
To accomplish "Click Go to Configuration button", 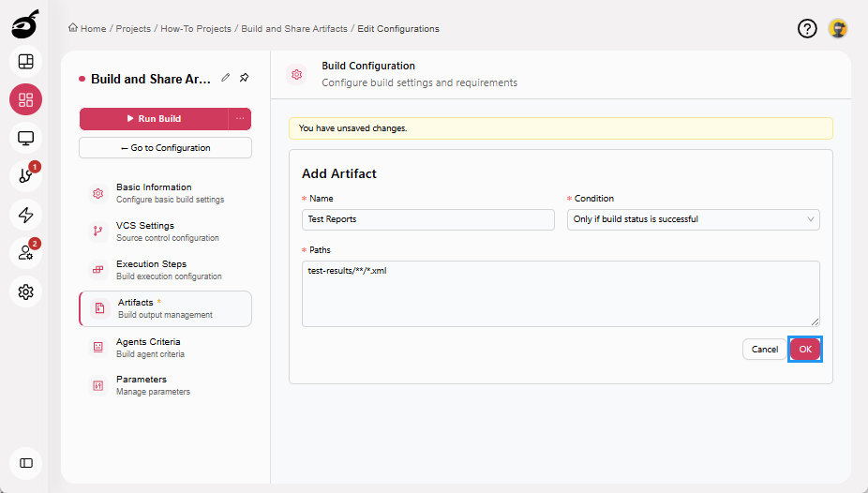I will pos(165,148).
